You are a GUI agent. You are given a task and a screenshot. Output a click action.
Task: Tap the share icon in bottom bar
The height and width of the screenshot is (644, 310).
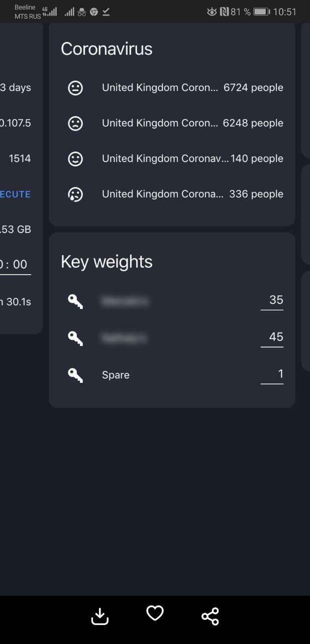pyautogui.click(x=210, y=616)
